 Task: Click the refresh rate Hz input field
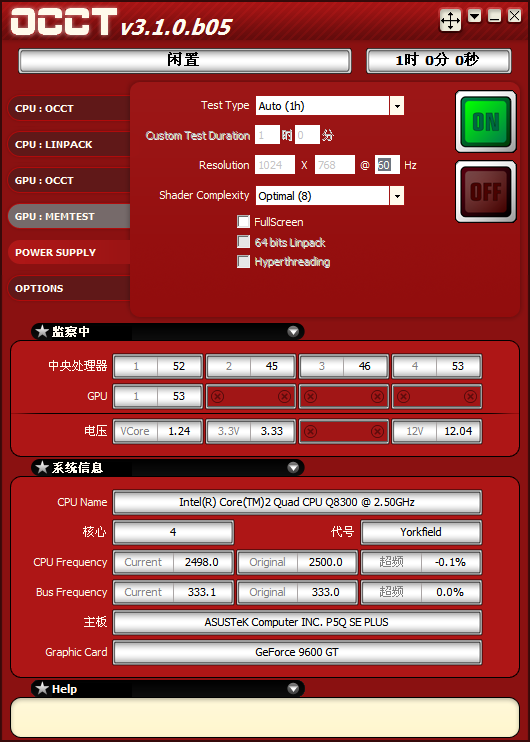coord(387,165)
